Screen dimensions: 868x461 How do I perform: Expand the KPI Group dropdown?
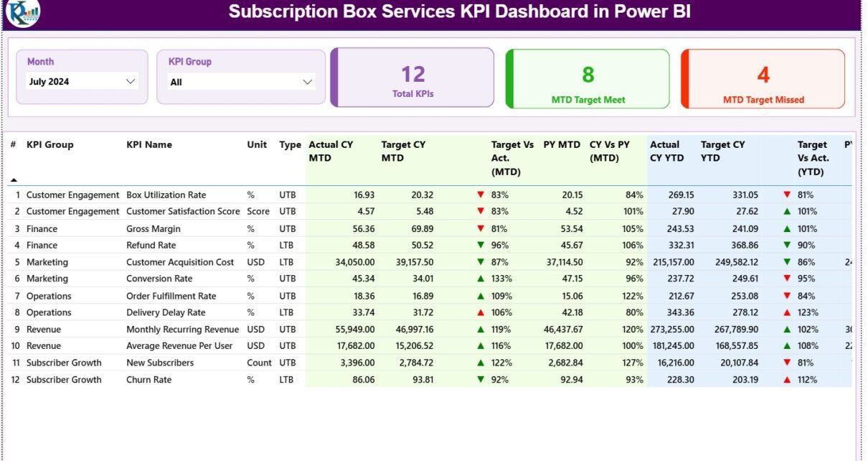(x=307, y=82)
